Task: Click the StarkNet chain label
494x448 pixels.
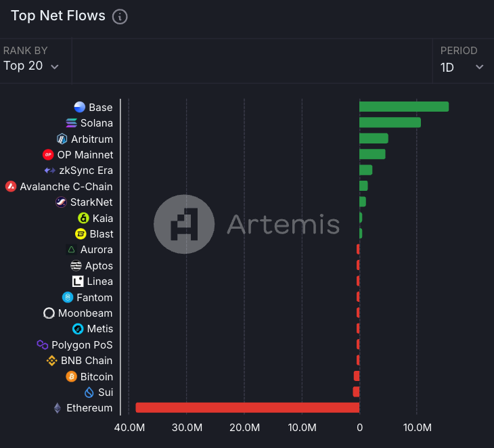Action: coord(91,202)
